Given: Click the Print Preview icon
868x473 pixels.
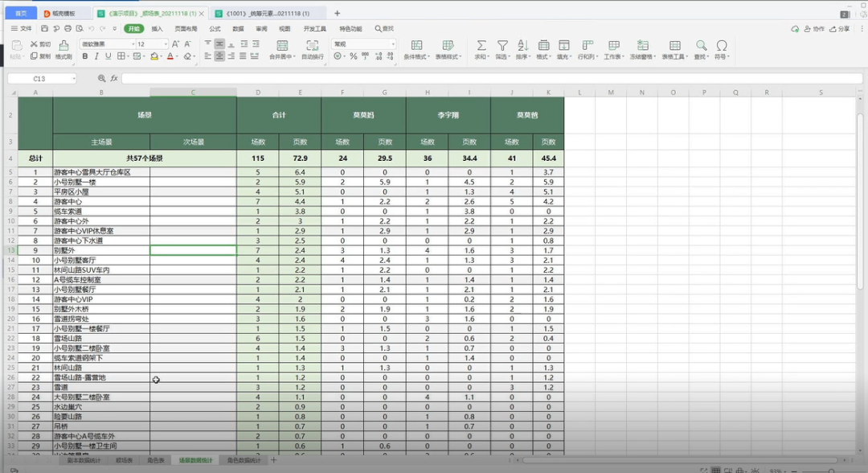Looking at the screenshot, I should point(79,28).
